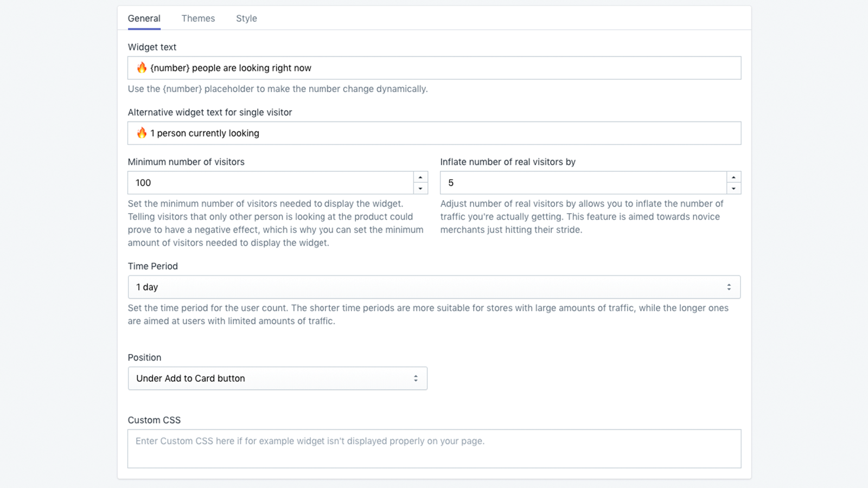This screenshot has height=488, width=868.
Task: Click the 'Under Add to Card button' text
Action: point(190,378)
